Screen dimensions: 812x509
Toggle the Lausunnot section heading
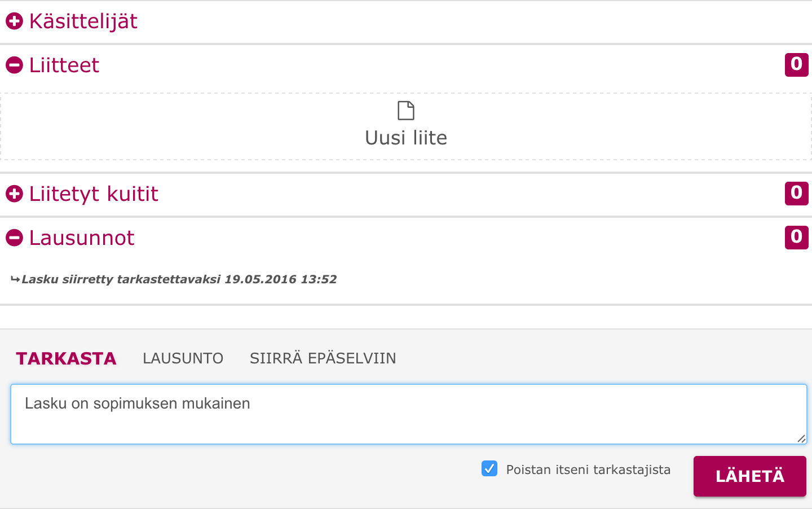82,238
